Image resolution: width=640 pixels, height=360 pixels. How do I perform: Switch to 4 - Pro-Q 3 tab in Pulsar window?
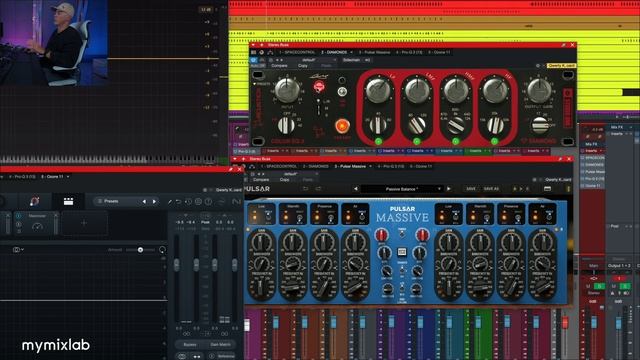pos(391,167)
